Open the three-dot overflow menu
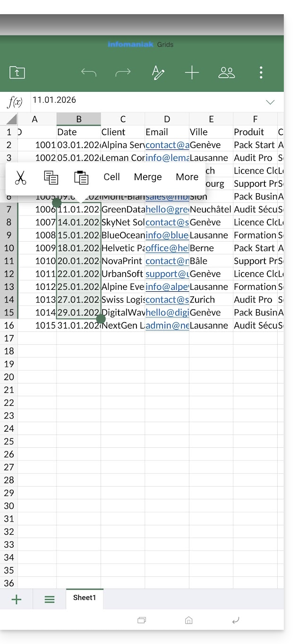 click(261, 72)
